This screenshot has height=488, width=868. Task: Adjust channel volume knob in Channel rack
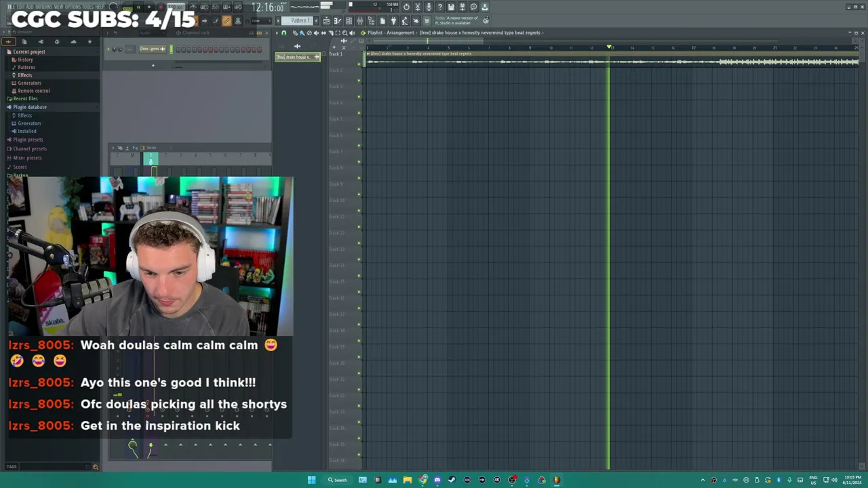(120, 49)
